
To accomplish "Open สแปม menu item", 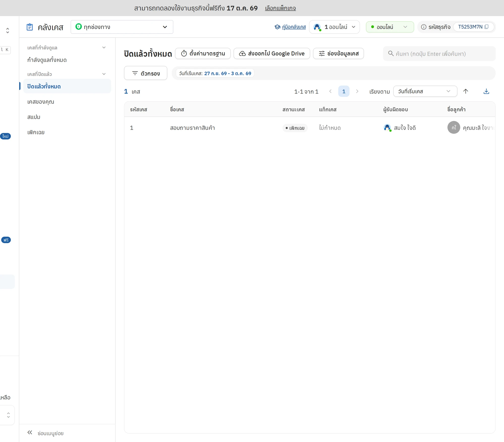I will coord(67,117).
